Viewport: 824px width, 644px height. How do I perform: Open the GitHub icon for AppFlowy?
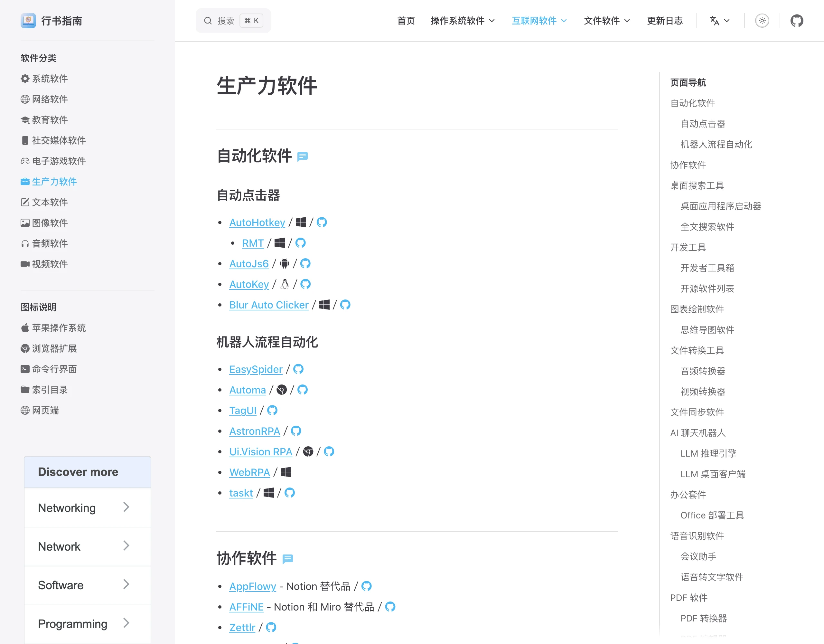367,586
